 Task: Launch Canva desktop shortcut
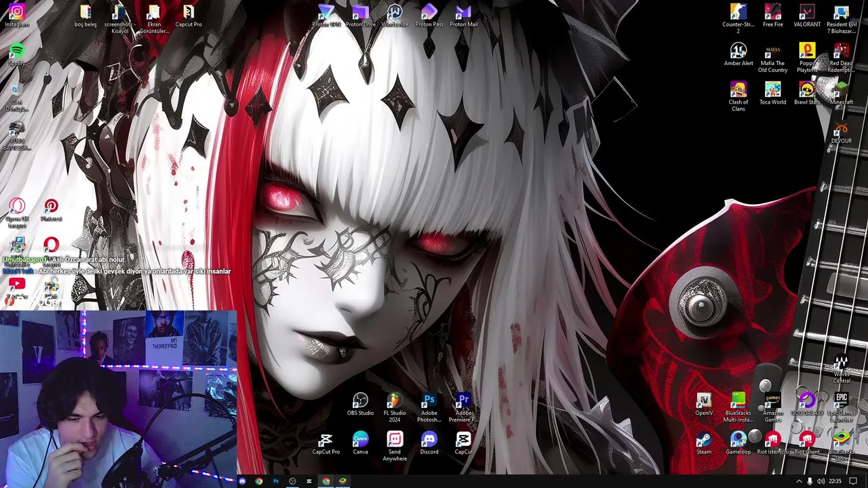tap(360, 443)
